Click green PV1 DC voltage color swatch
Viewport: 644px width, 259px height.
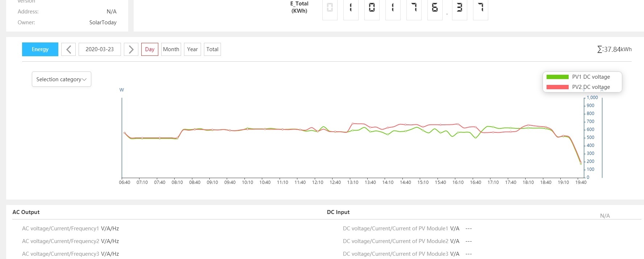pos(557,77)
